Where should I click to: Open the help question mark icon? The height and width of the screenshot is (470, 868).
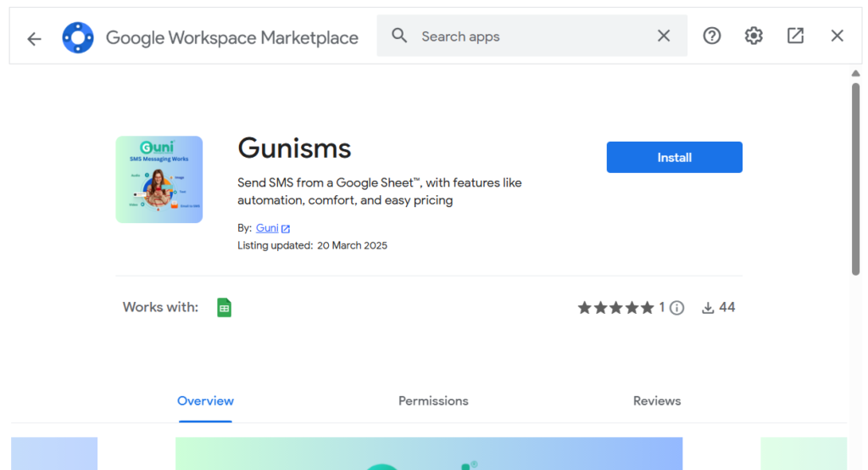point(712,36)
